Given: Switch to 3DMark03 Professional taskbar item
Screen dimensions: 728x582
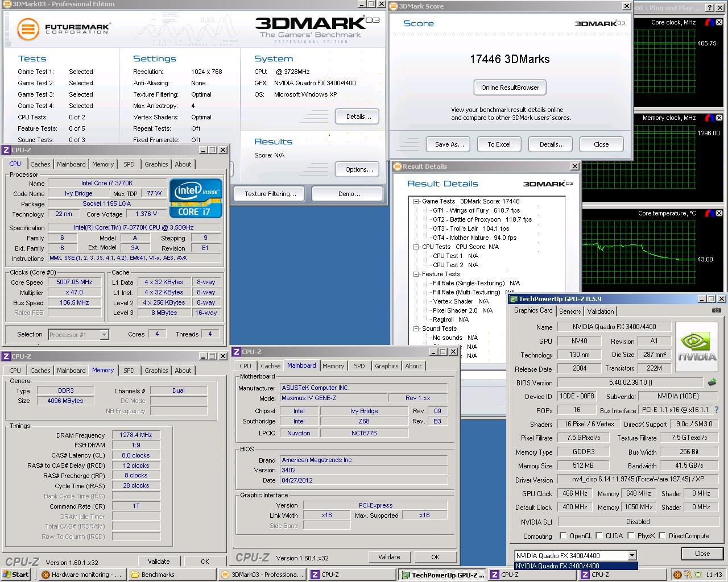Looking at the screenshot, I should (x=262, y=575).
